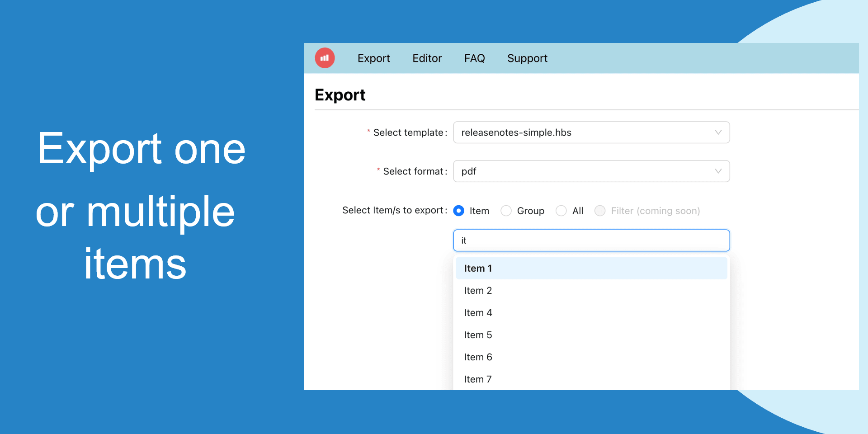Open the Select format dropdown

[591, 171]
